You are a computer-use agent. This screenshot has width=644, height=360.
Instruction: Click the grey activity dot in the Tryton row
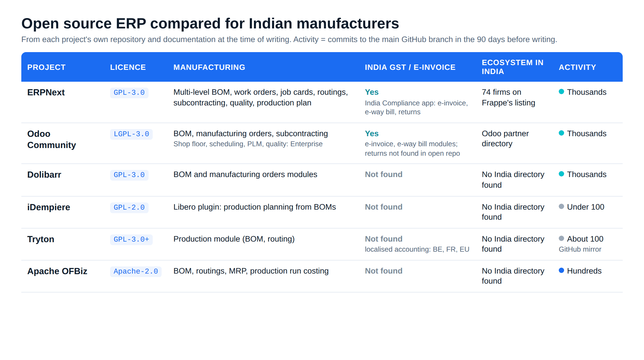561,238
